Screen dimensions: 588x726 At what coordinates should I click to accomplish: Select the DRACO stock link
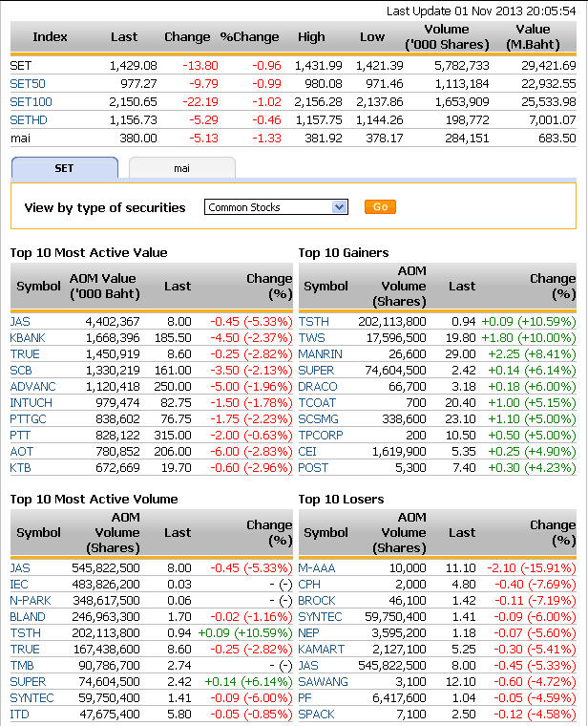tap(318, 386)
